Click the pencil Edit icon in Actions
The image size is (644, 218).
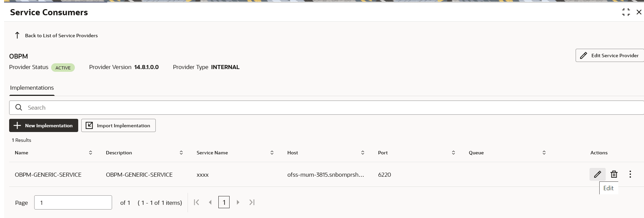coord(597,174)
